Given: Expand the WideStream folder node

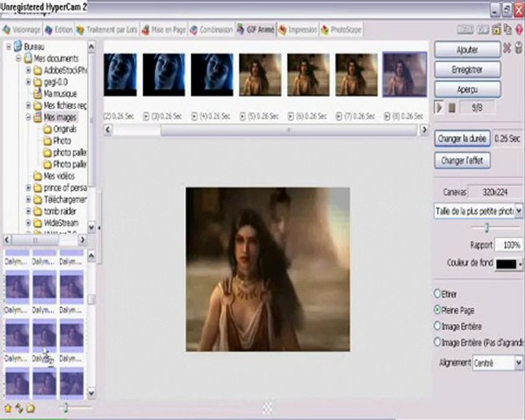Looking at the screenshot, I should pyautogui.click(x=29, y=223).
